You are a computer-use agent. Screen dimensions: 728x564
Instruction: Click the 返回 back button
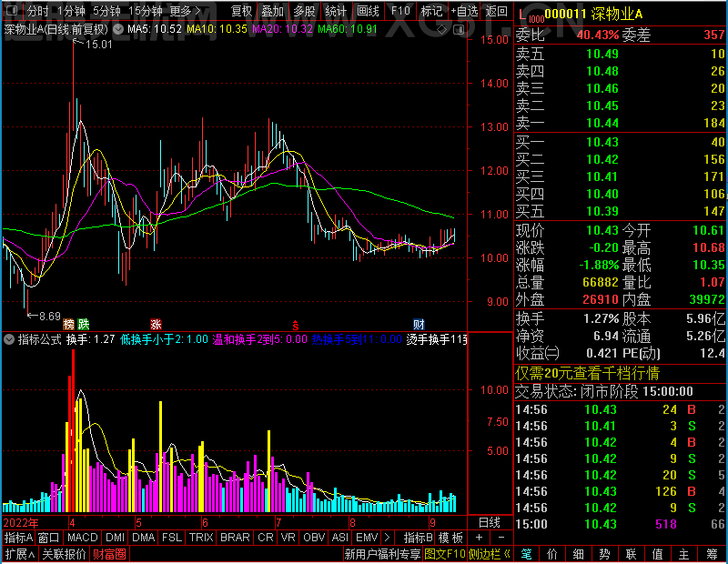pyautogui.click(x=496, y=11)
